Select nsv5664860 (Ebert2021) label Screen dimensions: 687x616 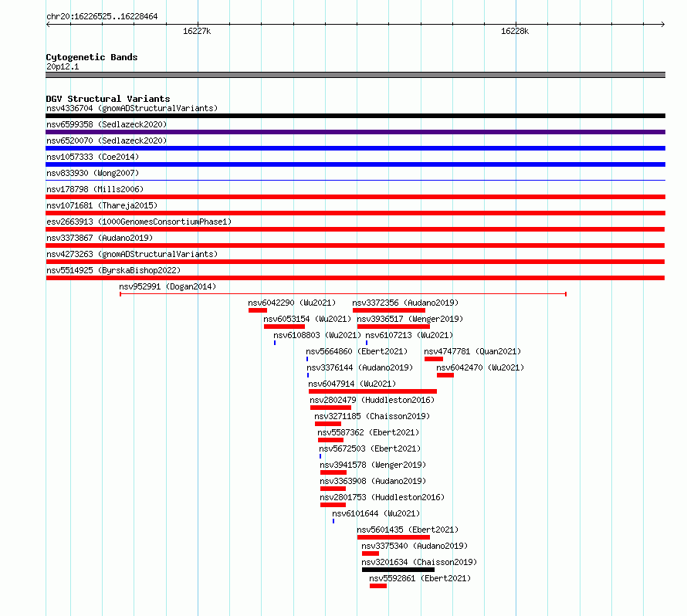357,351
